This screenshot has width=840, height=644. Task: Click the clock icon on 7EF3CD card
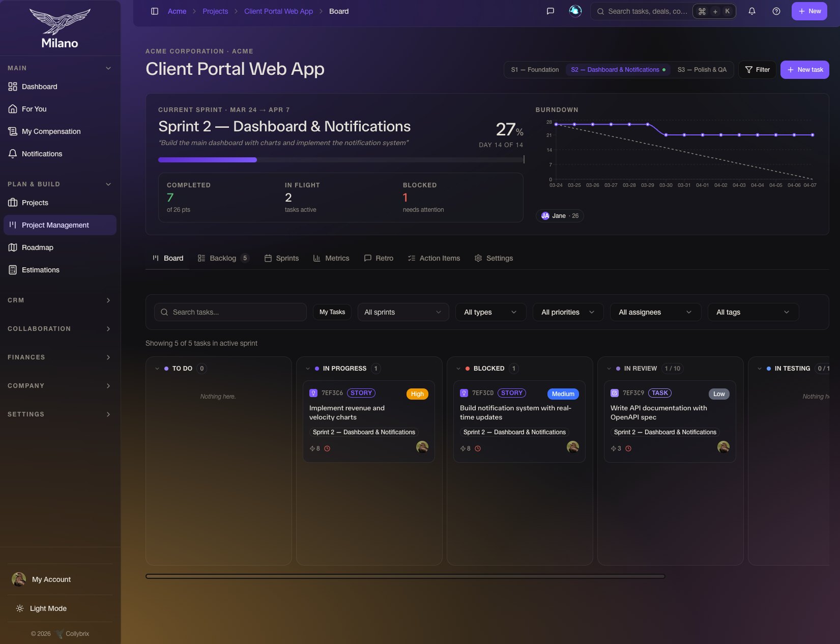click(x=477, y=449)
